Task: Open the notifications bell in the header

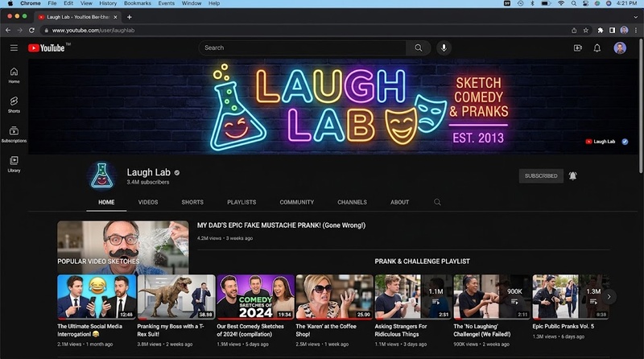Action: (597, 48)
